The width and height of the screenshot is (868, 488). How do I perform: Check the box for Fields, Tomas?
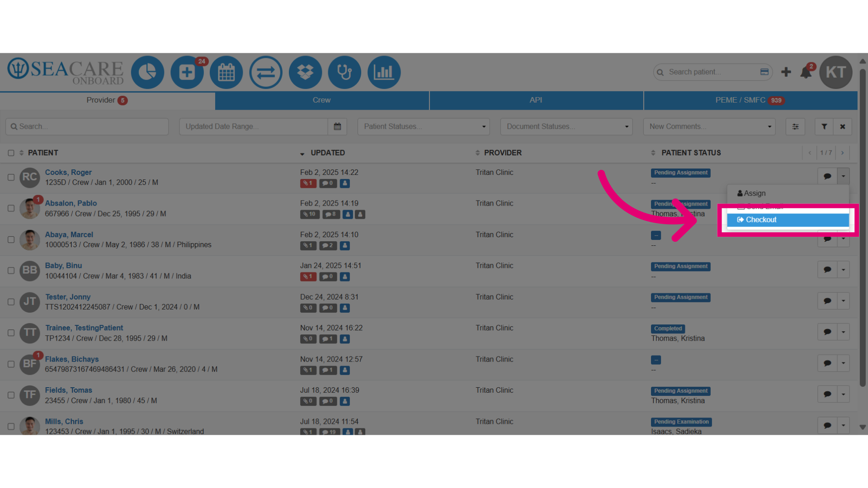[x=11, y=395]
